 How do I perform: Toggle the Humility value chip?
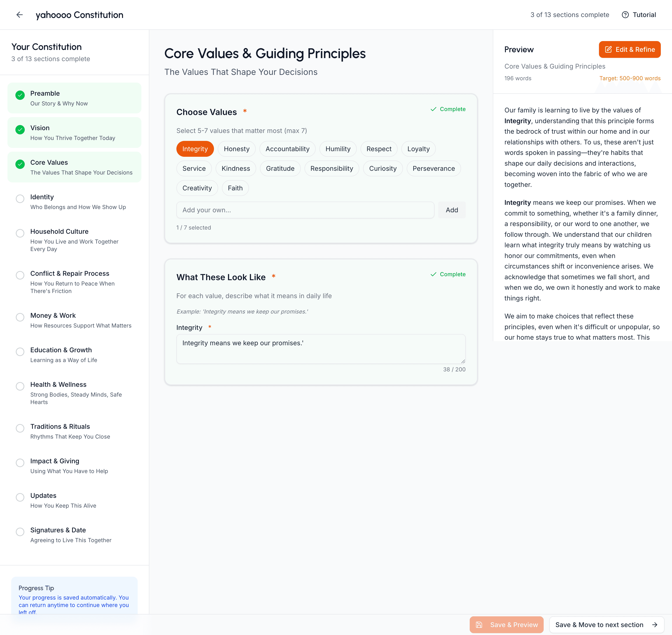point(338,149)
